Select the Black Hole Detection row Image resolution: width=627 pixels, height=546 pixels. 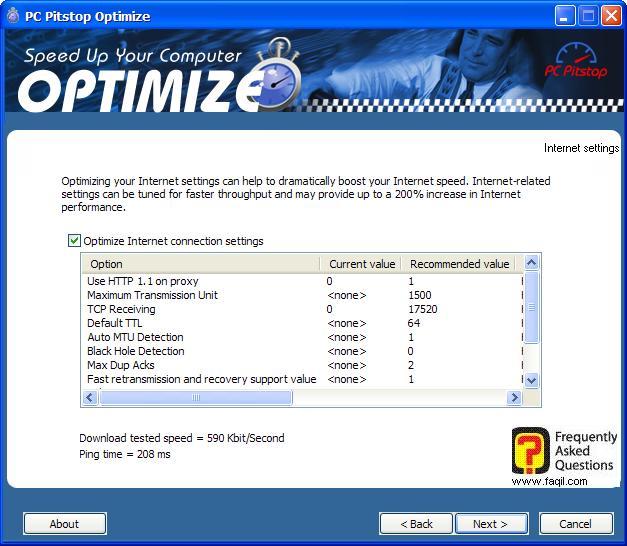(136, 352)
